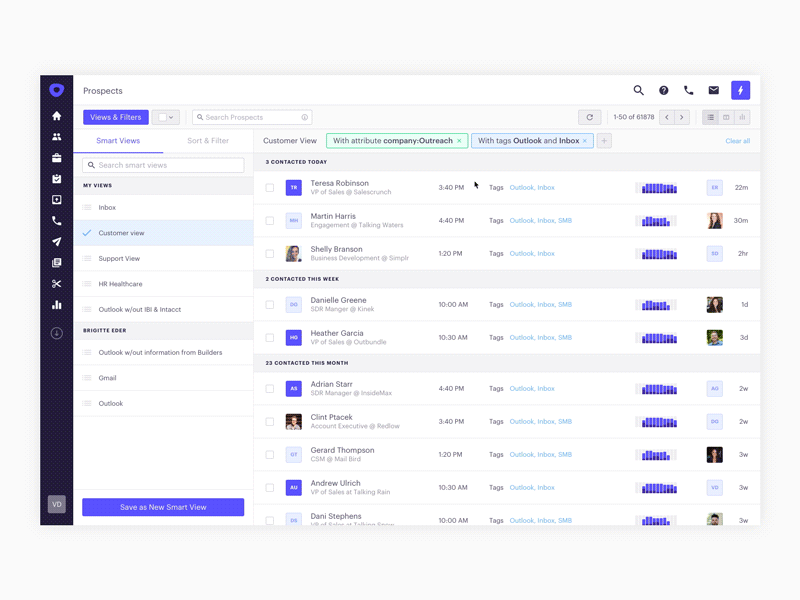Open Outlook w/out information from Builders view
The width and height of the screenshot is (800, 600).
(163, 353)
